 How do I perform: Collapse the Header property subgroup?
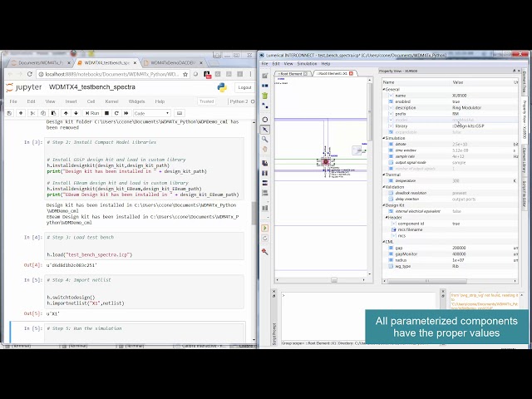tap(387, 218)
